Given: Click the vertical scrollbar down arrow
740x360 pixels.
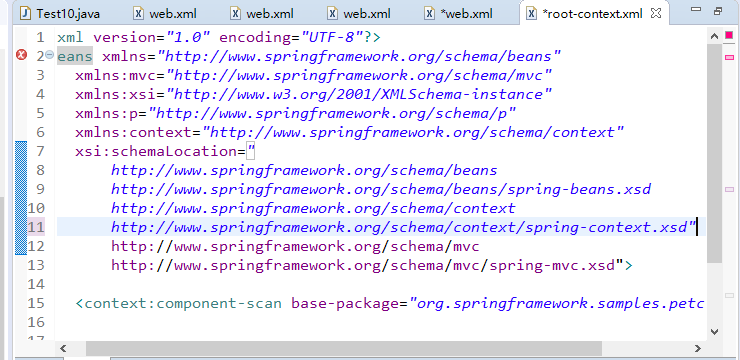Looking at the screenshot, I should [715, 332].
